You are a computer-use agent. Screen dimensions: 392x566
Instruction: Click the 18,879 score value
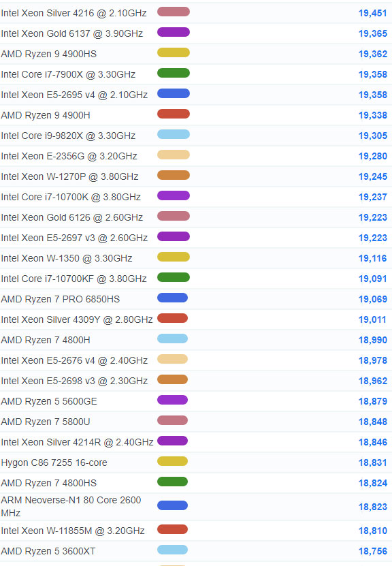372,401
